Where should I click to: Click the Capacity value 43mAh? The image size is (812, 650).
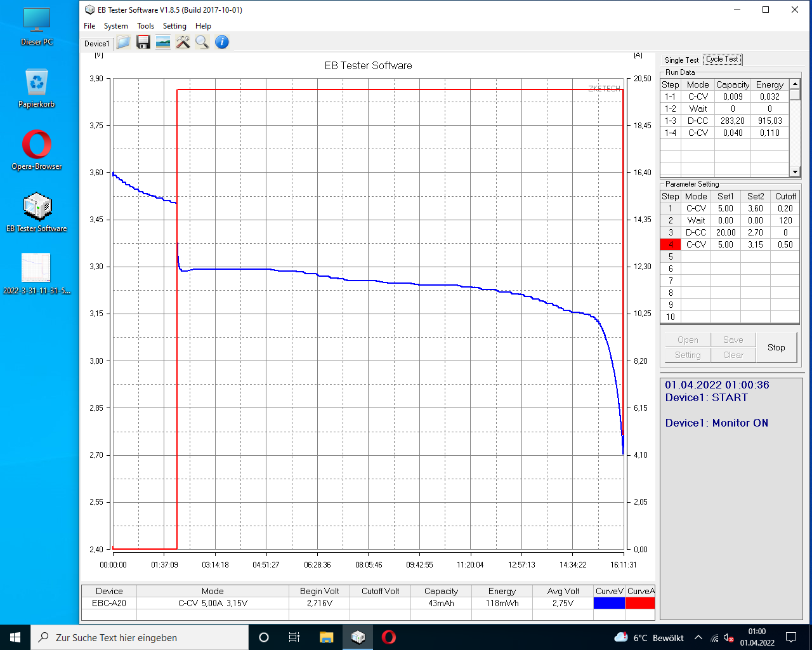(x=441, y=603)
